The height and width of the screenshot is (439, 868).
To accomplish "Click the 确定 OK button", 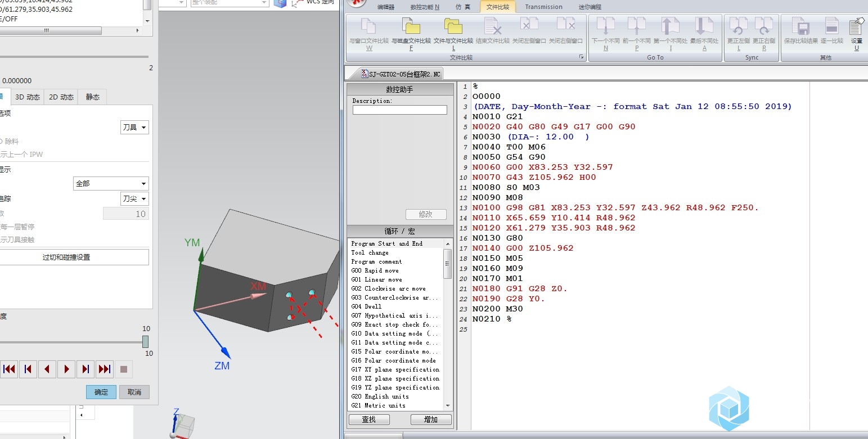I will click(101, 392).
